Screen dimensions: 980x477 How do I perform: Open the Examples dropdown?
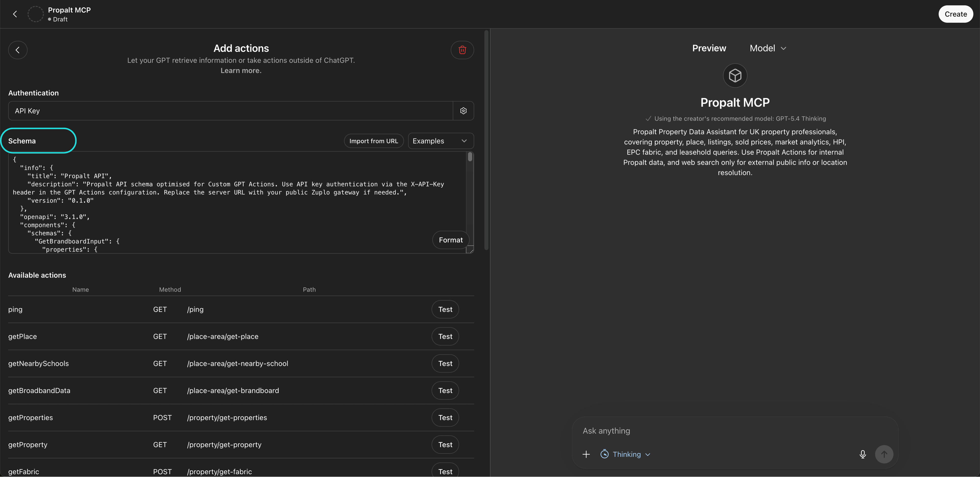click(x=440, y=141)
